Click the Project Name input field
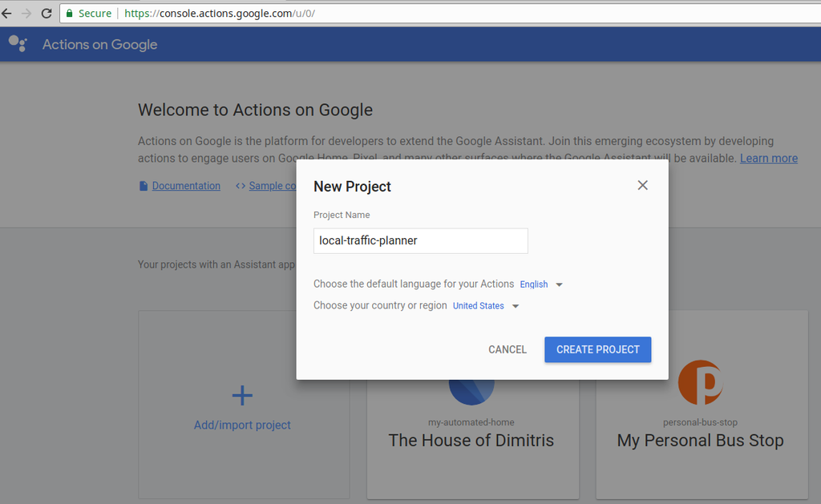821x504 pixels. [420, 240]
